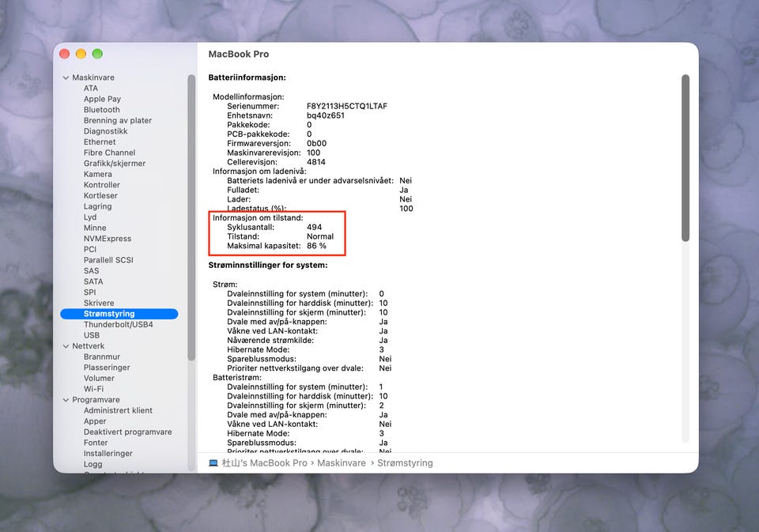Viewport: 759px width, 532px height.
Task: Click the Tilstand value Normal
Action: click(x=320, y=236)
